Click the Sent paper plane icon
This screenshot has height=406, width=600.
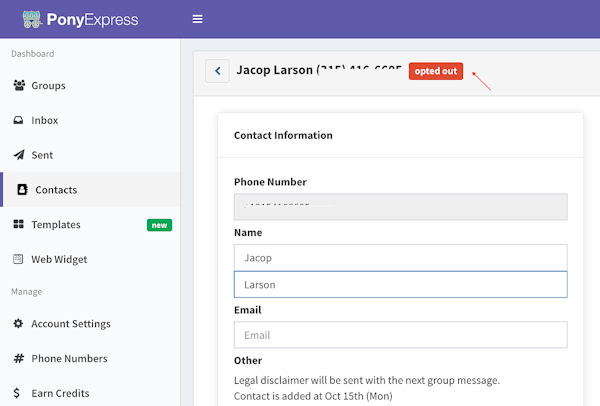19,155
